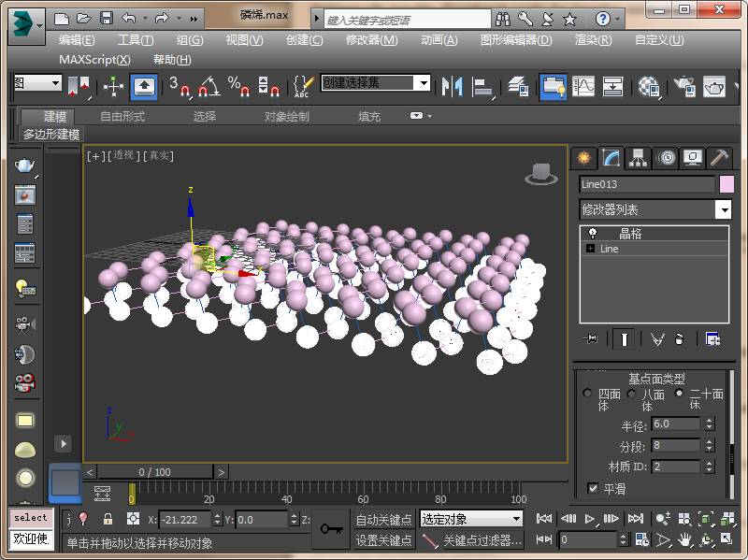
Task: Switch to the 自由形式 ribbon tab
Action: (122, 117)
